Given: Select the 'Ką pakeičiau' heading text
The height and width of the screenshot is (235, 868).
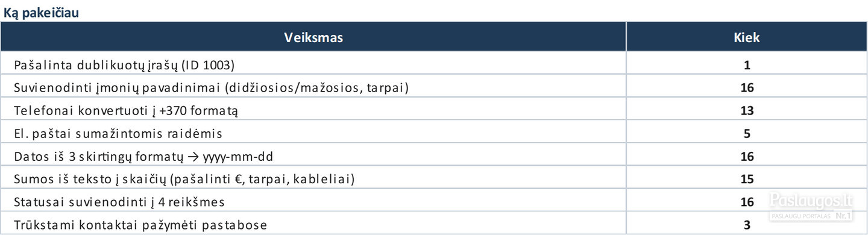Looking at the screenshot, I should coord(40,11).
